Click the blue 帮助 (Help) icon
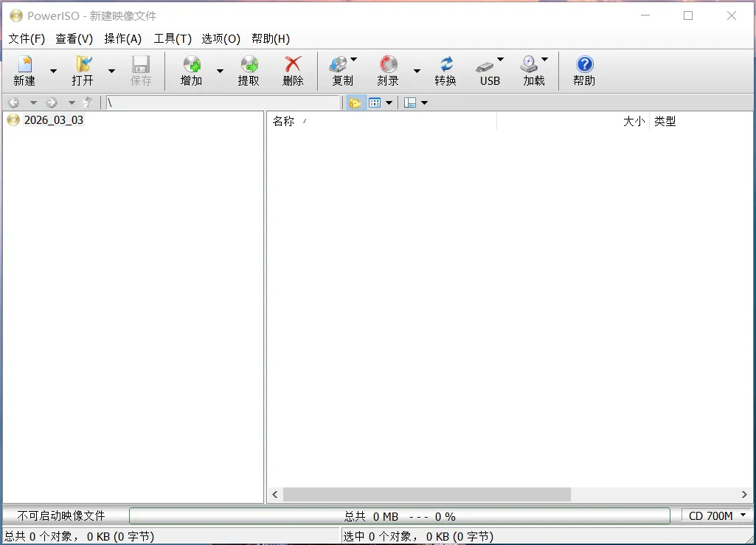The width and height of the screenshot is (756, 545). pos(584,71)
